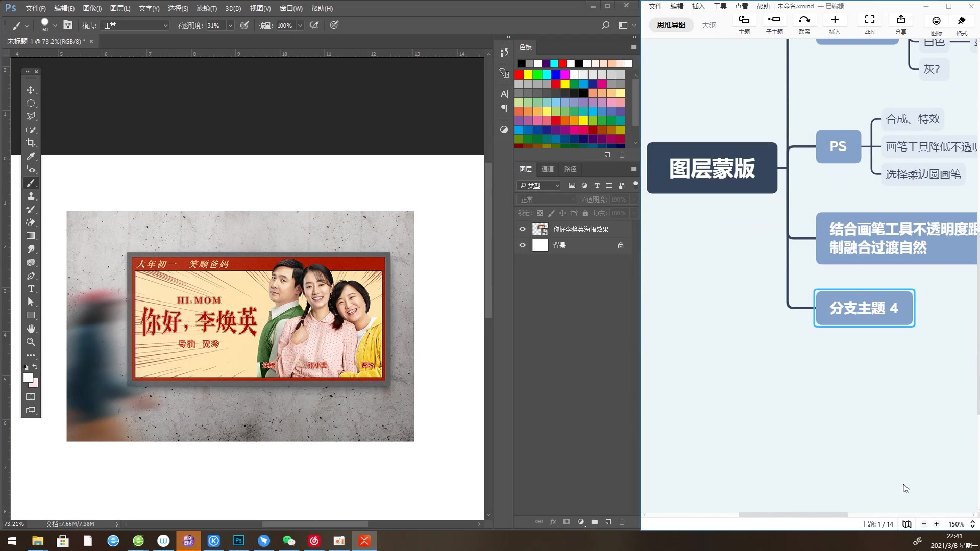Open the workspace switcher dropdown

point(626,26)
